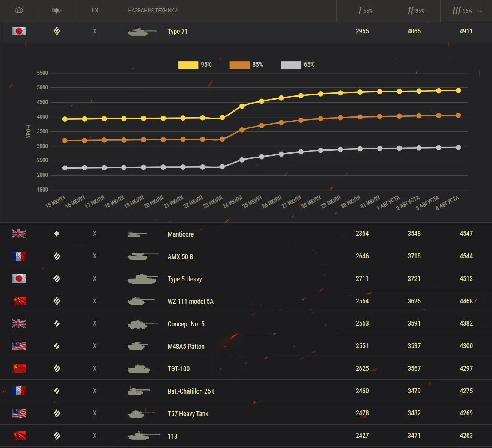Expand the AMX 50 B row by name

coord(180,256)
